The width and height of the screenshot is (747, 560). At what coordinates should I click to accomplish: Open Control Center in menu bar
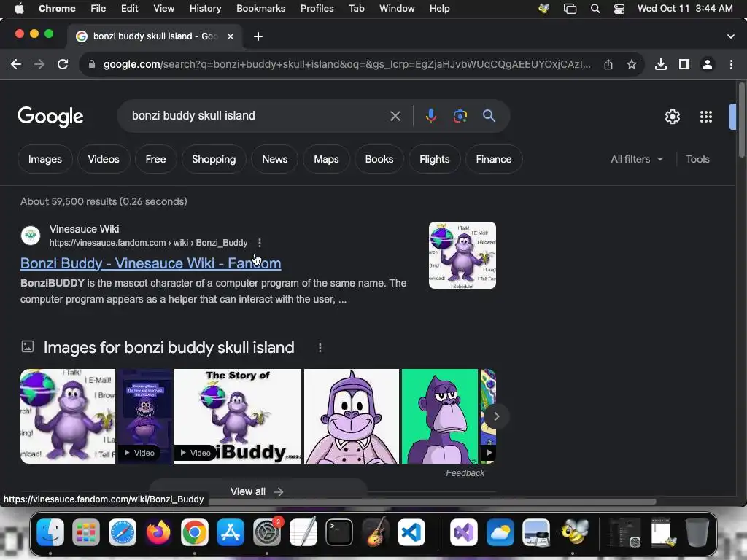coord(619,9)
